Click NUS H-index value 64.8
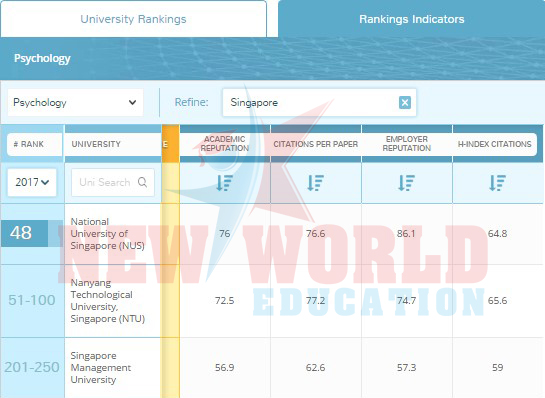545x398 pixels. (x=497, y=233)
